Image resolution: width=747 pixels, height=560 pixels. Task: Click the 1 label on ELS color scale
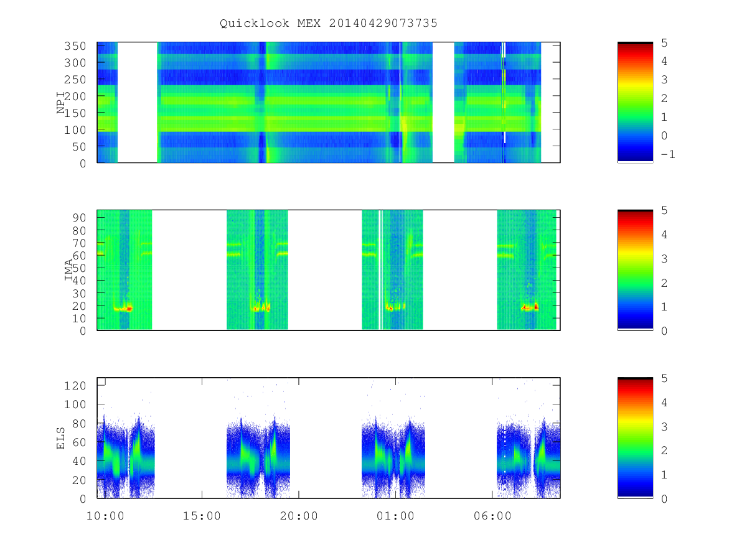[x=664, y=475]
